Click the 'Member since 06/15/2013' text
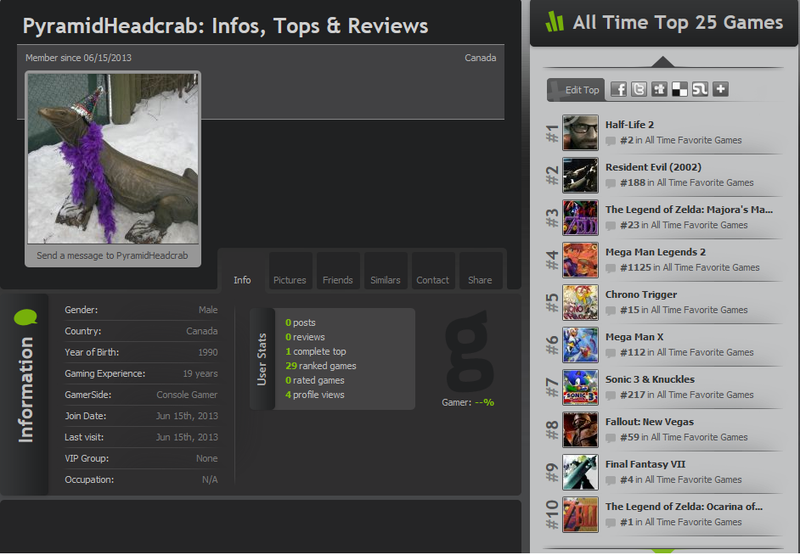This screenshot has height=555, width=800. click(x=79, y=58)
